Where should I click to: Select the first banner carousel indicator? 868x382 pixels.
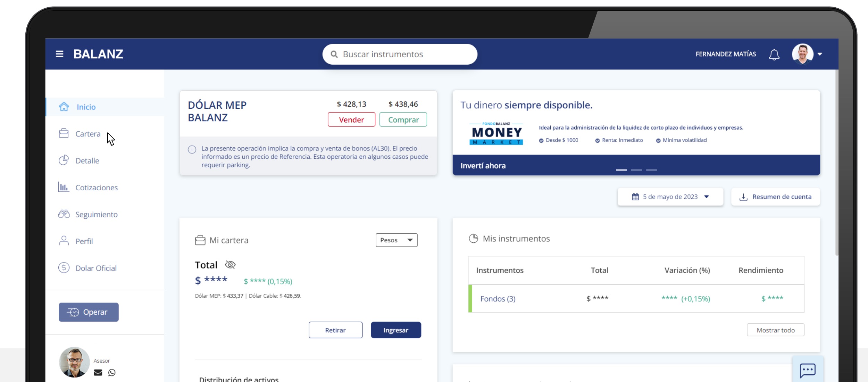pyautogui.click(x=621, y=170)
